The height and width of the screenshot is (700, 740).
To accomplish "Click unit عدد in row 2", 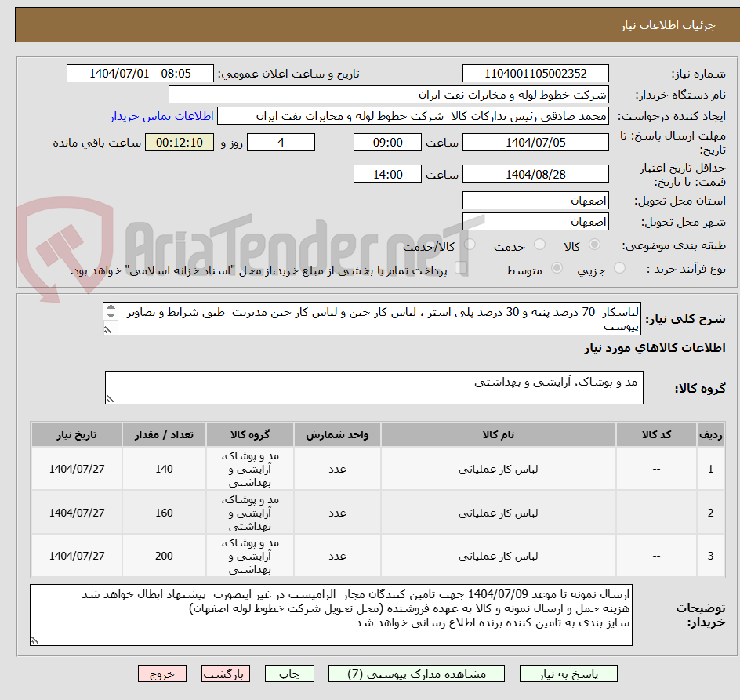I will click(x=337, y=513).
